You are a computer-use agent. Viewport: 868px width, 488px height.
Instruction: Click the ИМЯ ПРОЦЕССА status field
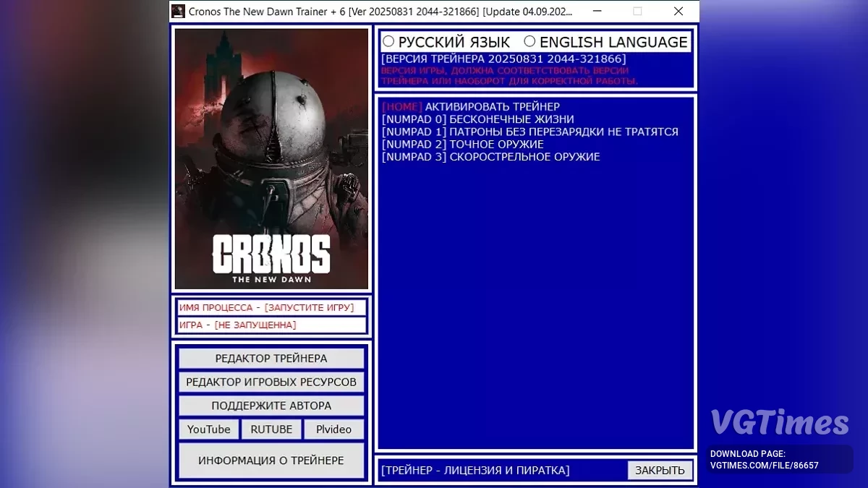tap(271, 307)
